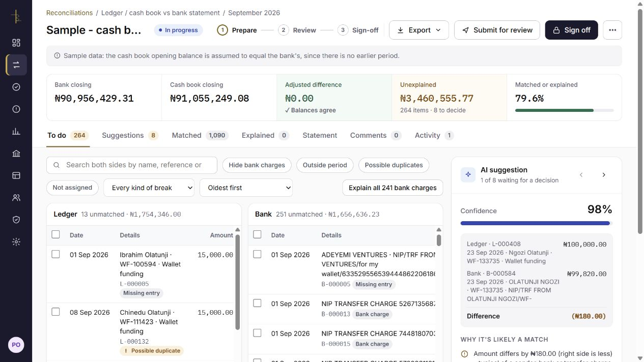Click the page vertical scrollbar
The image size is (644, 362).
[x=640, y=122]
